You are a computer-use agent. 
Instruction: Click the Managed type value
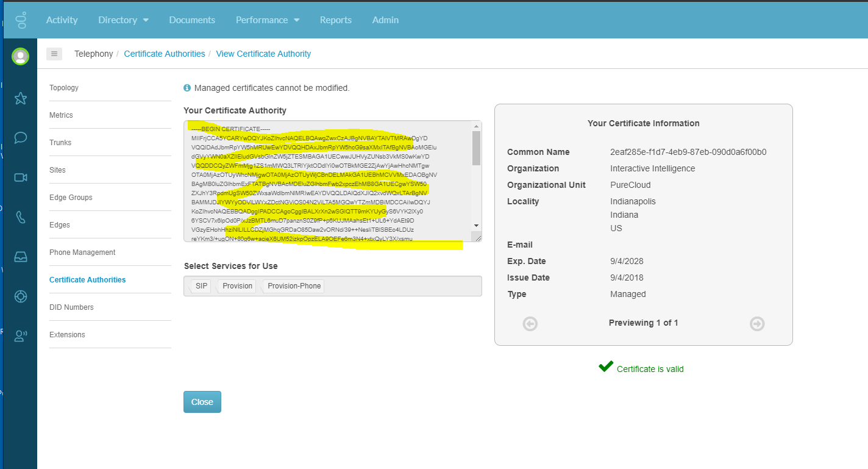(x=628, y=294)
